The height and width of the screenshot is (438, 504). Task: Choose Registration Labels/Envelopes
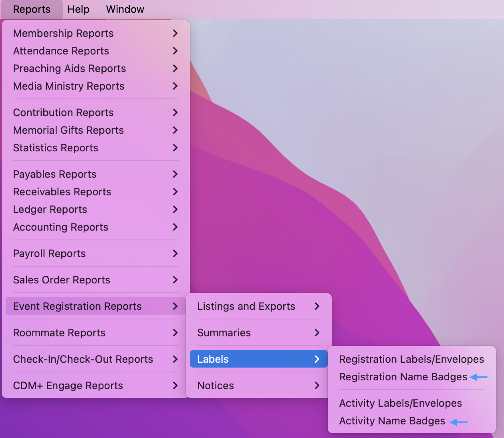coord(411,359)
